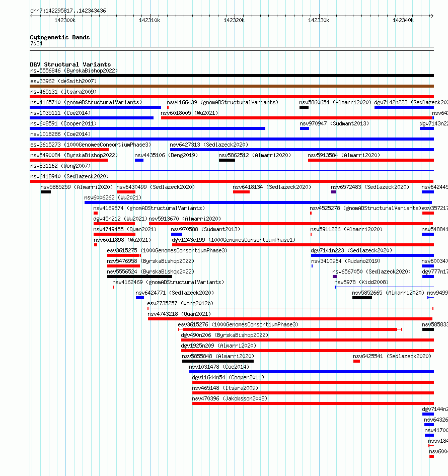The image size is (448, 476).
Task: Select the purple bar under nsv6572483 (Sedlazeck2020)
Action: pyautogui.click(x=334, y=192)
